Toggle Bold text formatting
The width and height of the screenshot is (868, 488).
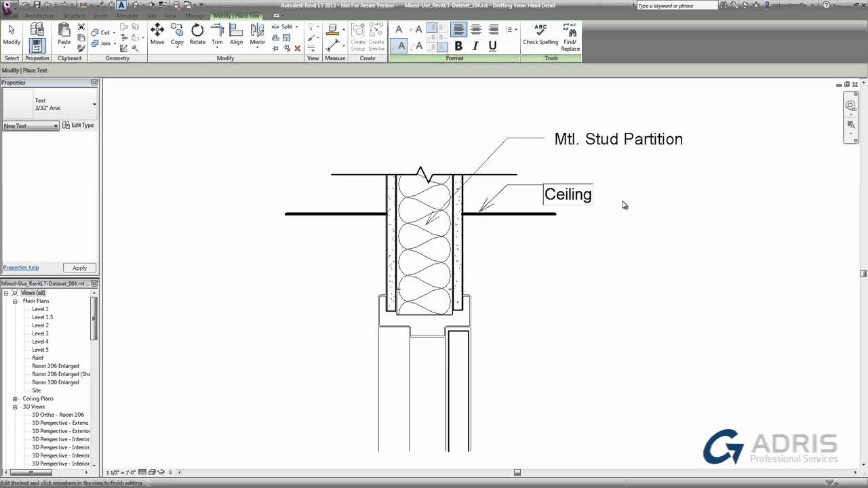(458, 46)
